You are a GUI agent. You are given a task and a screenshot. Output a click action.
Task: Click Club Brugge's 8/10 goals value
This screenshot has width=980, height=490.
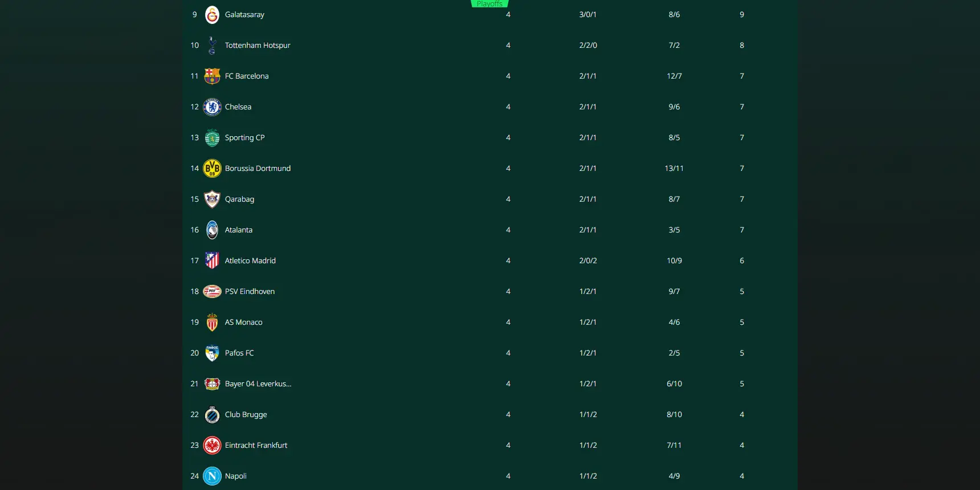pyautogui.click(x=674, y=415)
